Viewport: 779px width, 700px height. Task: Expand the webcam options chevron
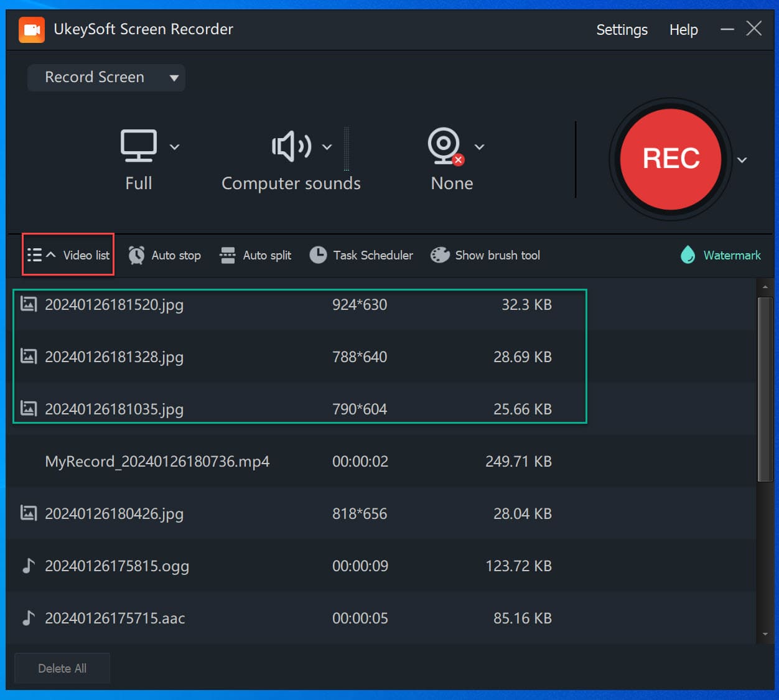point(479,147)
